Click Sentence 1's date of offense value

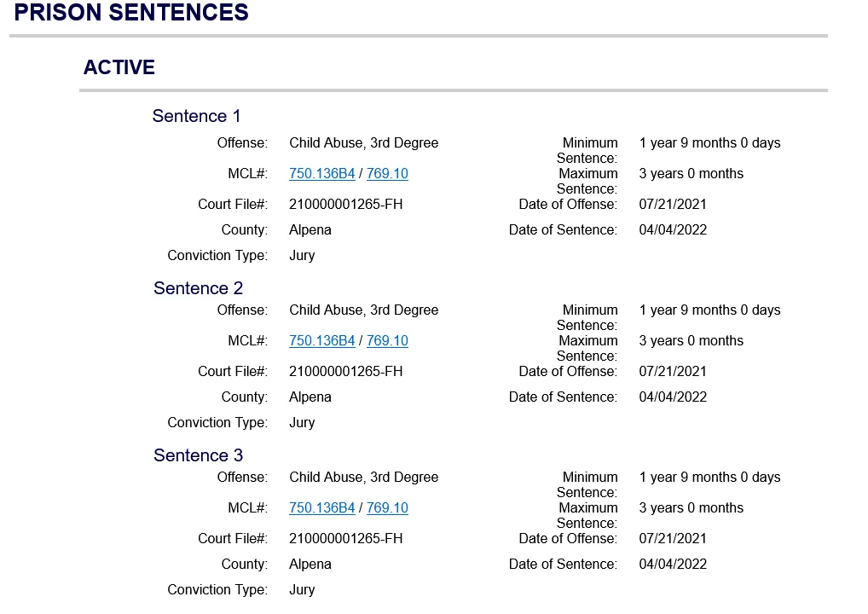(673, 205)
